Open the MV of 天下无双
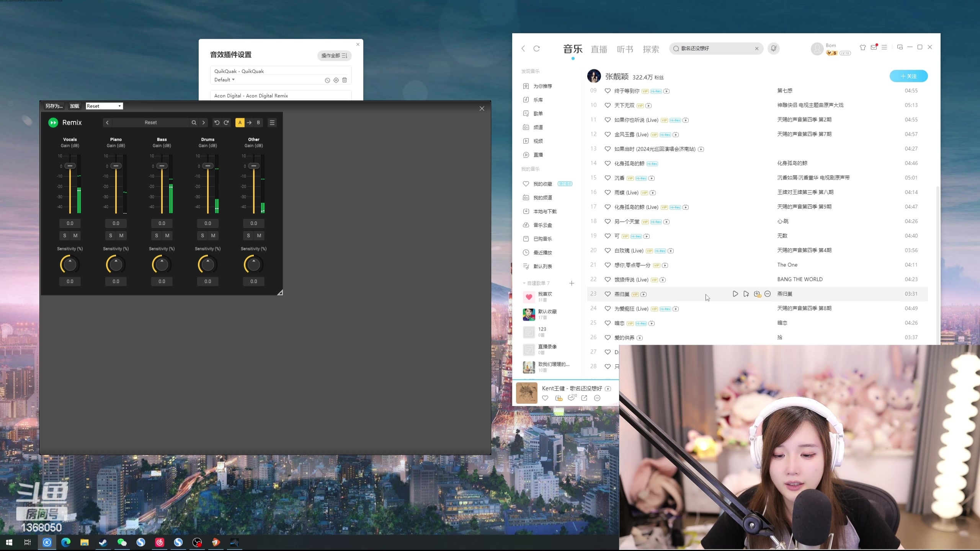This screenshot has width=980, height=551. click(x=648, y=106)
